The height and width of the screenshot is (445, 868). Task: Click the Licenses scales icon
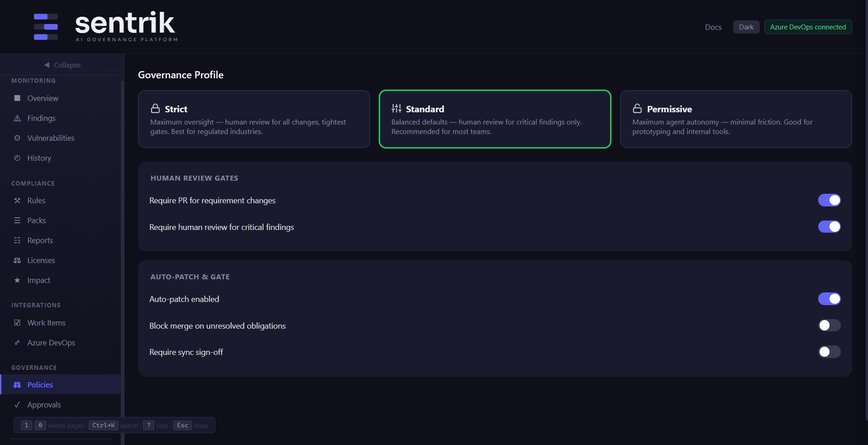coord(17,260)
